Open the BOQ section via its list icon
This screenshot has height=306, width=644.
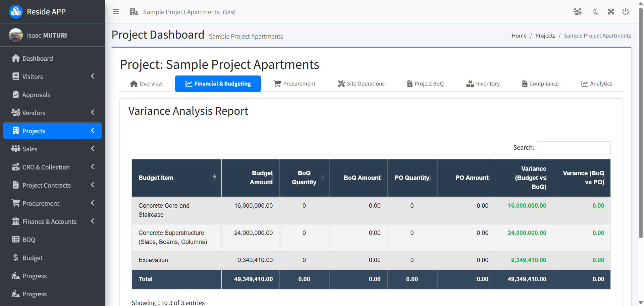[x=15, y=239]
